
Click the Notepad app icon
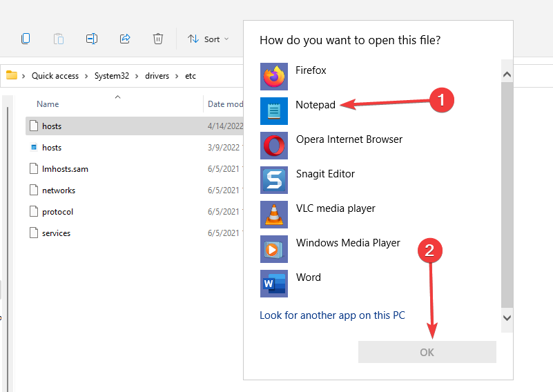point(274,111)
